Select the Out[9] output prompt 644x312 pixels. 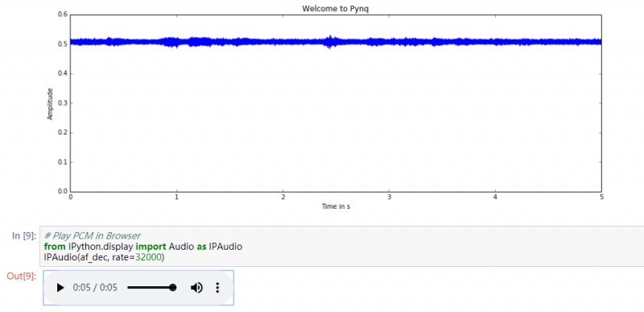click(22, 277)
